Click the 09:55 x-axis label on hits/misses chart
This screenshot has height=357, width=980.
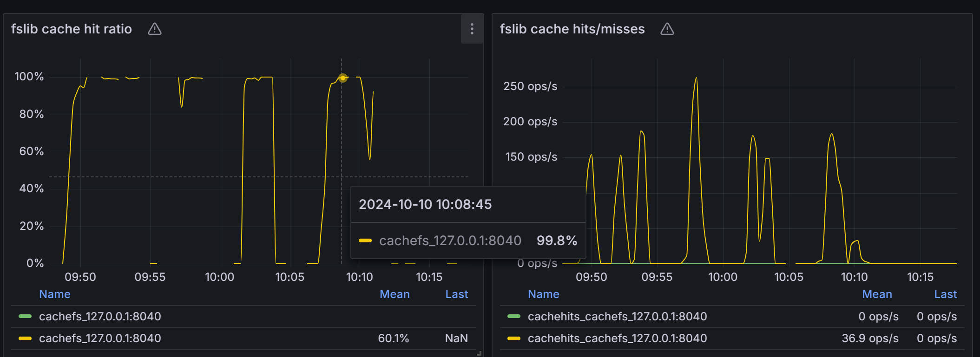click(x=657, y=277)
